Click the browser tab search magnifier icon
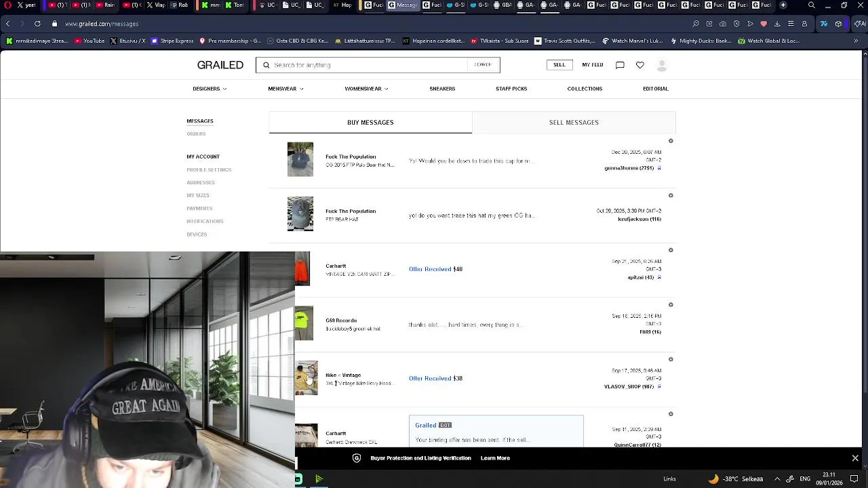Screen dimensions: 868x488 (812, 5)
